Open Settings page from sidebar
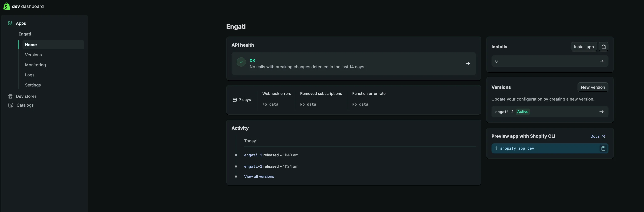 tap(33, 85)
